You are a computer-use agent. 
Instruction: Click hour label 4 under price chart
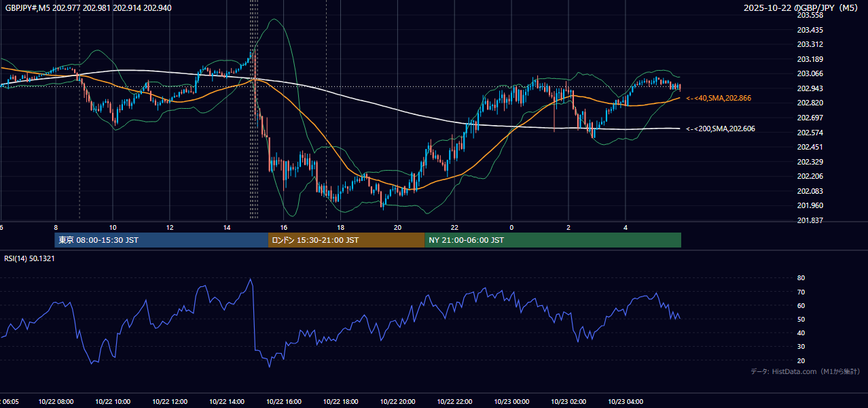click(x=626, y=227)
